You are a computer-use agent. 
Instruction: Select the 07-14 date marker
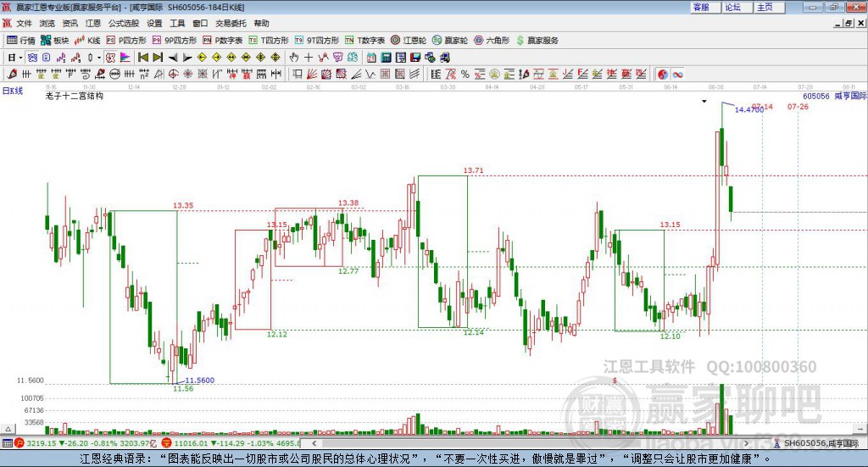coord(762,106)
